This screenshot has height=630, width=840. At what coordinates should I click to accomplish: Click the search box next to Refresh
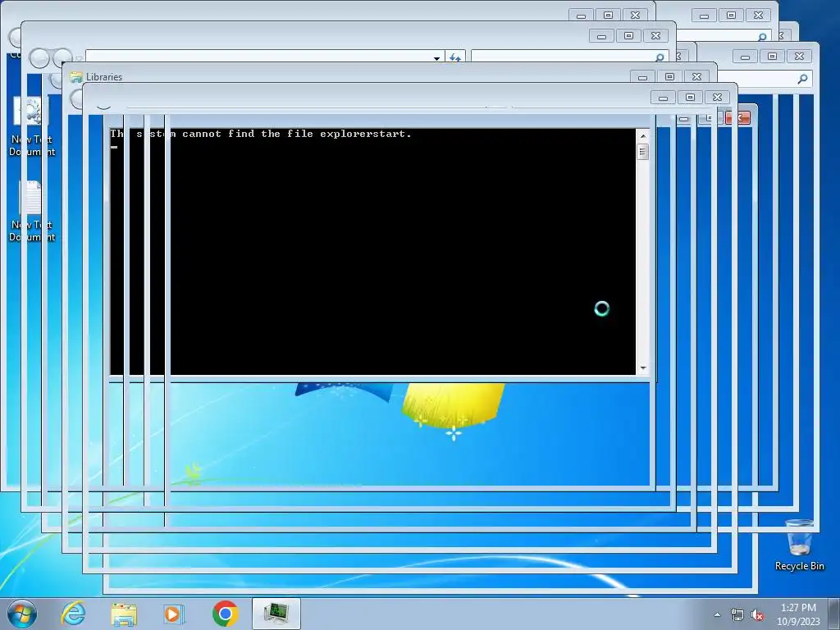(569, 57)
